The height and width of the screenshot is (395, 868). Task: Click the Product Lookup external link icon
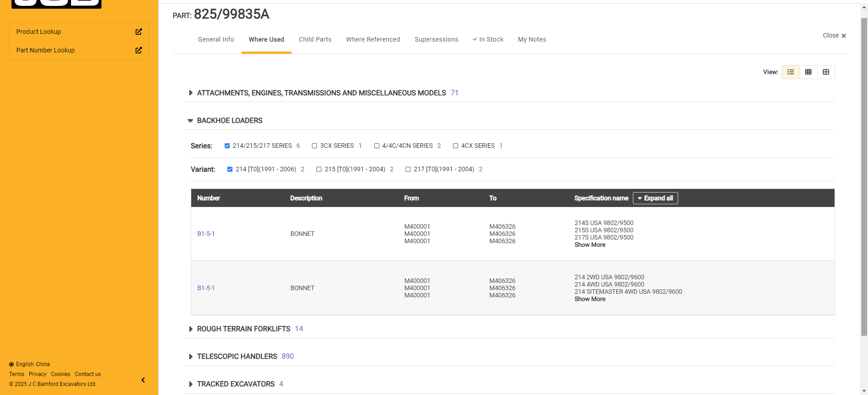139,32
